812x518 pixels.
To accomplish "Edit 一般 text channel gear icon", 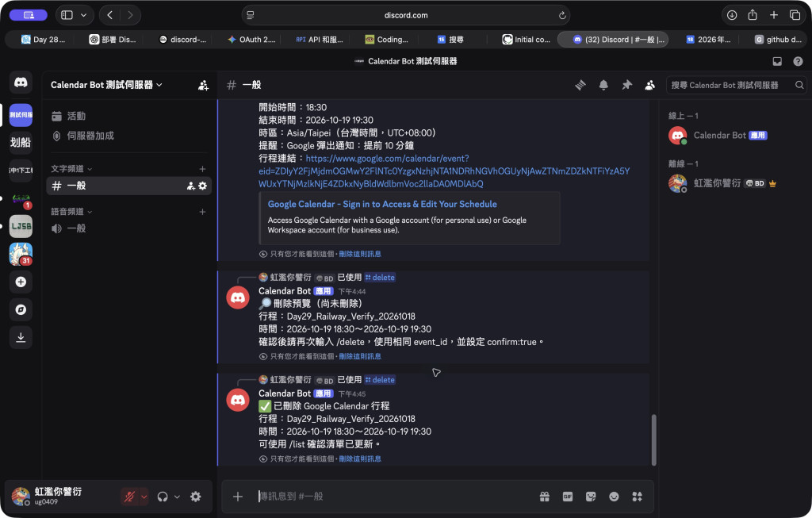I will [x=202, y=186].
